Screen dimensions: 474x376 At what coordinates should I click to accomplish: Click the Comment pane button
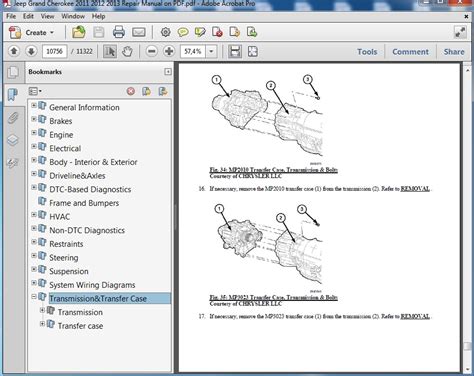[410, 52]
